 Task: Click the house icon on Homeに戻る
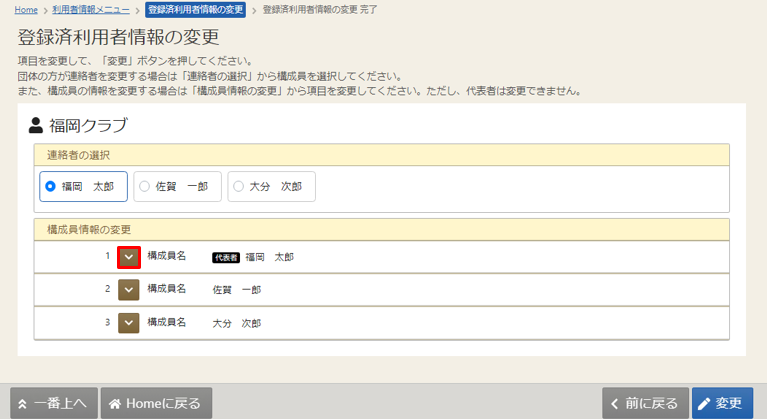115,404
